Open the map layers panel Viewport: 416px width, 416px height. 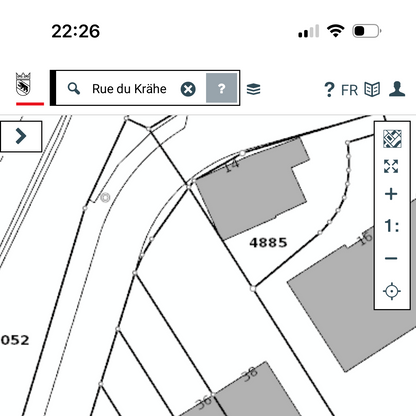pyautogui.click(x=253, y=89)
